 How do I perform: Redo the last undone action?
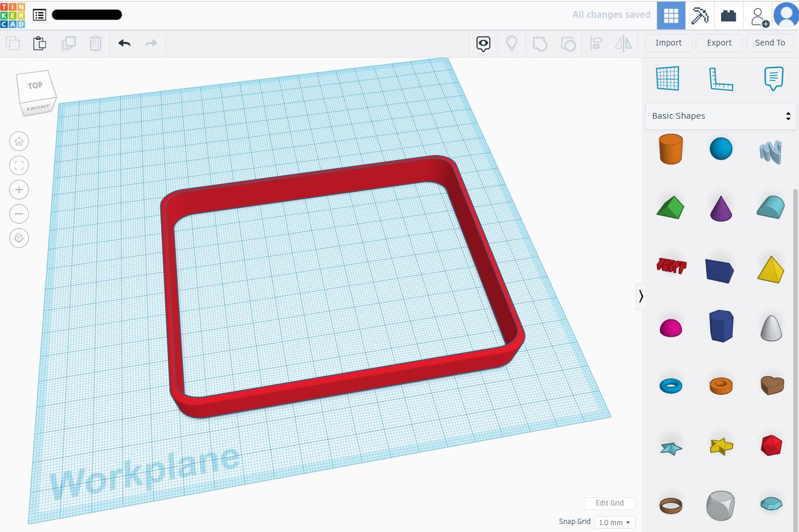[x=151, y=43]
